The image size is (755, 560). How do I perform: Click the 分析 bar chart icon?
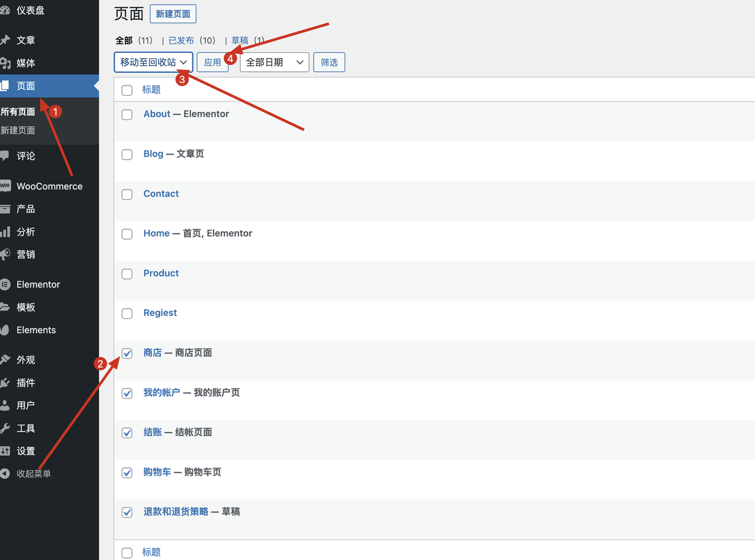tap(5, 232)
